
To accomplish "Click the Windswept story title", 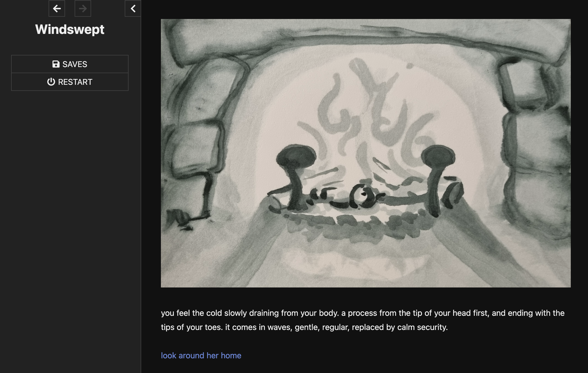I will (70, 29).
